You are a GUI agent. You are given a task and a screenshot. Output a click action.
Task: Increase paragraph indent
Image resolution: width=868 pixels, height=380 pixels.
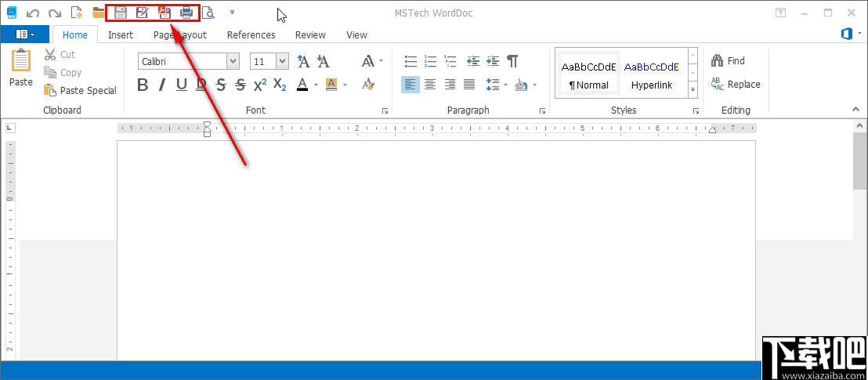pyautogui.click(x=493, y=61)
